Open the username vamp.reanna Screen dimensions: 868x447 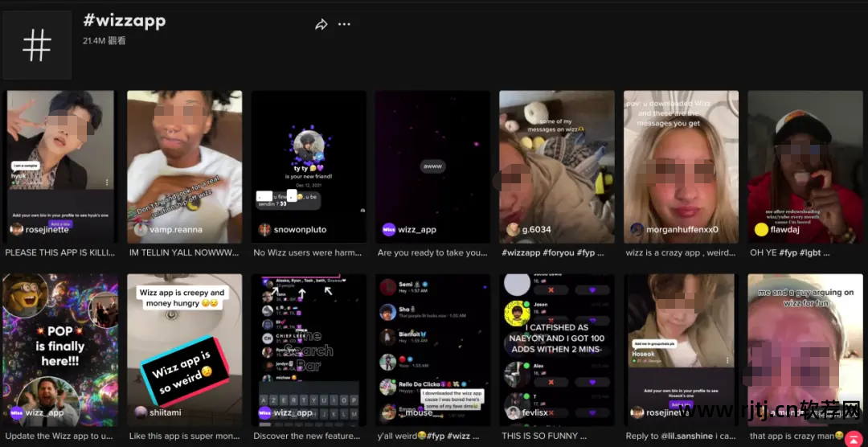coord(176,229)
